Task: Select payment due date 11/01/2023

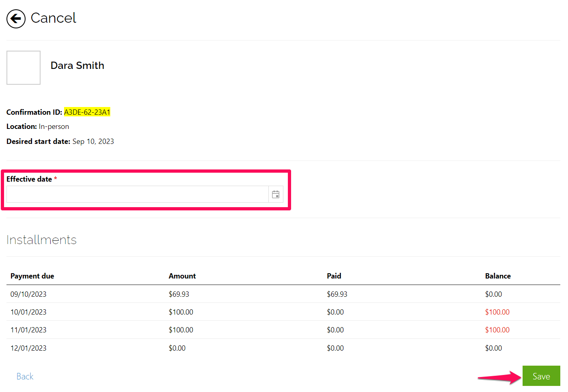Action: point(28,330)
